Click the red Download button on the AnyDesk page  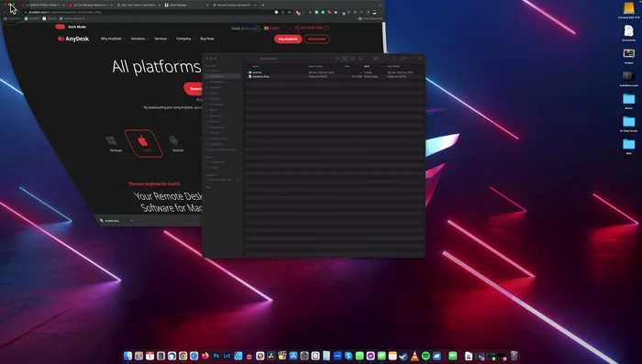(194, 88)
